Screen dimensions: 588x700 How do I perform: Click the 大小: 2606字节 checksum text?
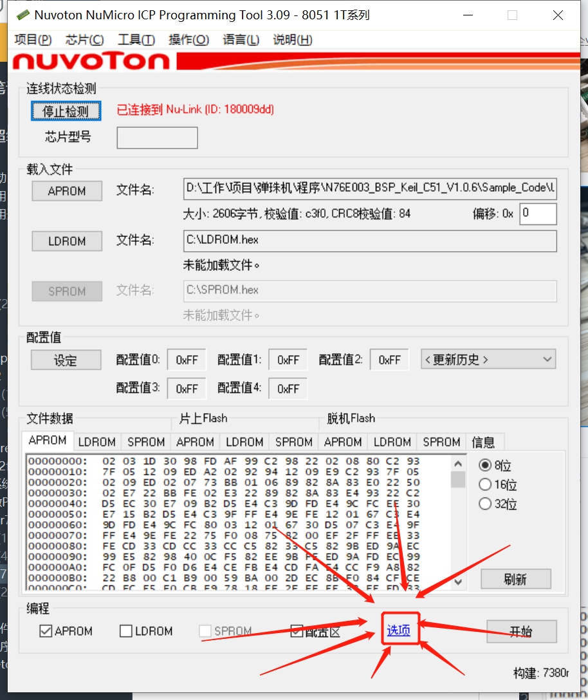tap(297, 214)
